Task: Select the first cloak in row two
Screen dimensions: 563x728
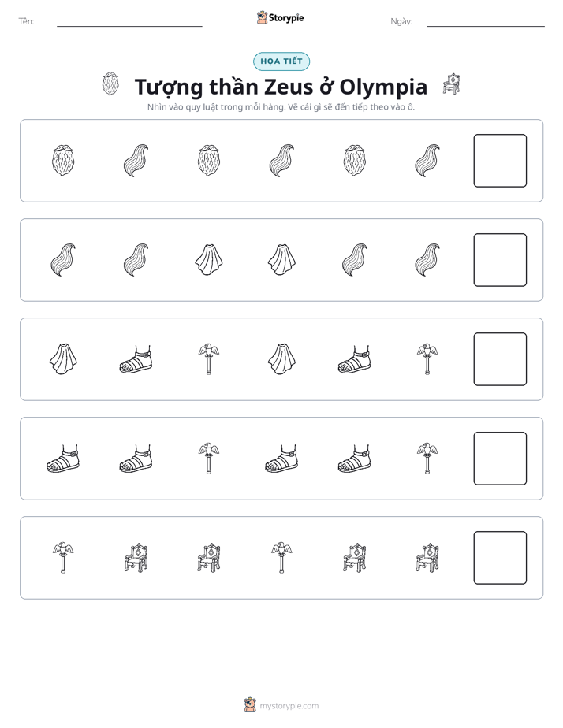Action: (209, 260)
